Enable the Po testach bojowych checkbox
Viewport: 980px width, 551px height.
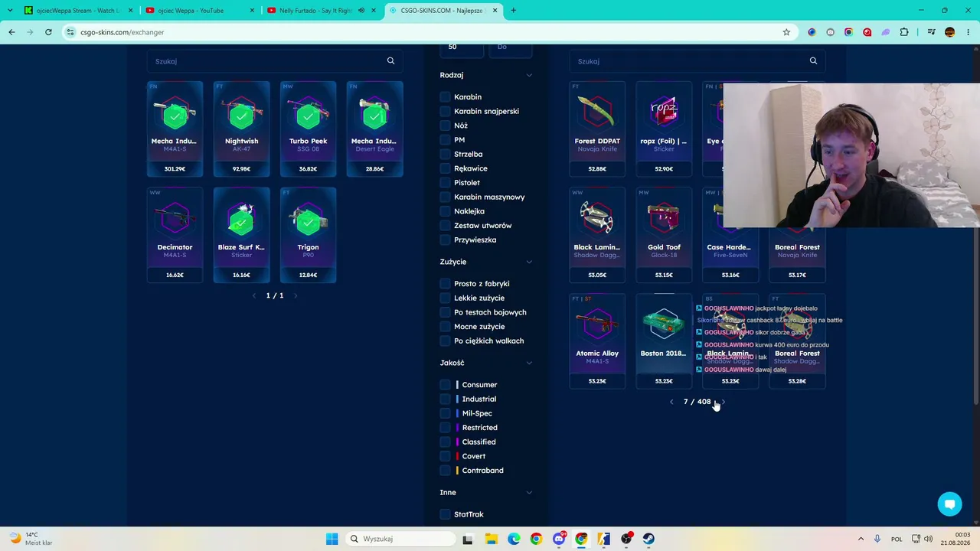click(445, 312)
